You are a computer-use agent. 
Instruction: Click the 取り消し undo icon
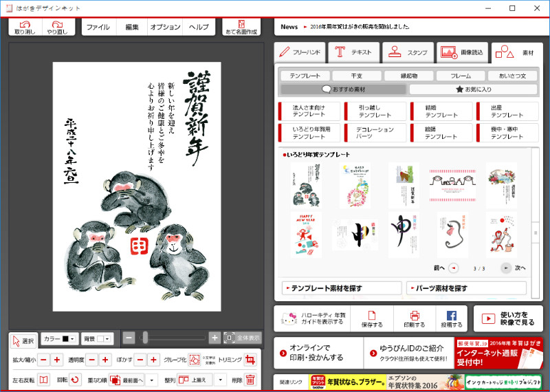click(25, 27)
